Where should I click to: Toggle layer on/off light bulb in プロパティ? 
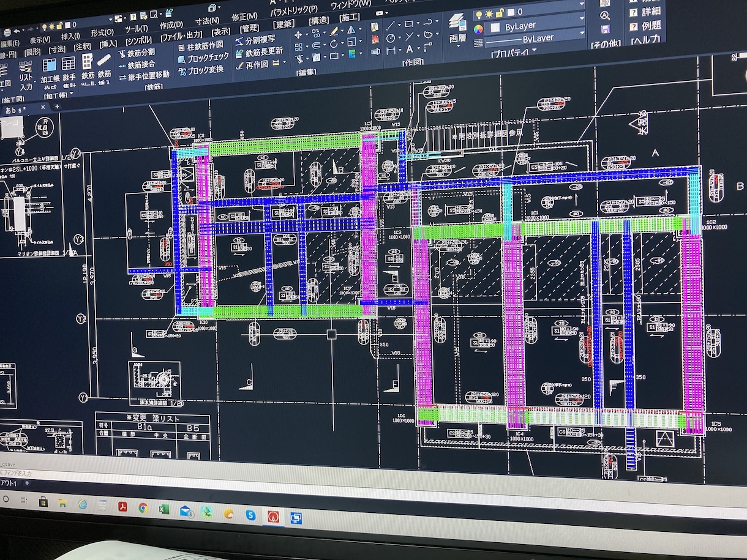pyautogui.click(x=479, y=15)
